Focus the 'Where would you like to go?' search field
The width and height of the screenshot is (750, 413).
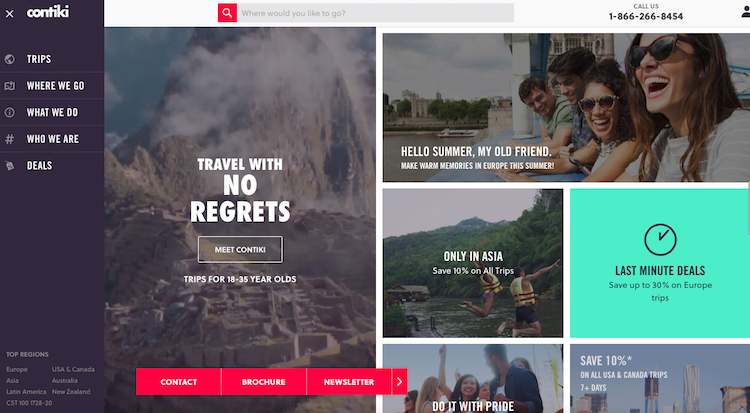(375, 13)
